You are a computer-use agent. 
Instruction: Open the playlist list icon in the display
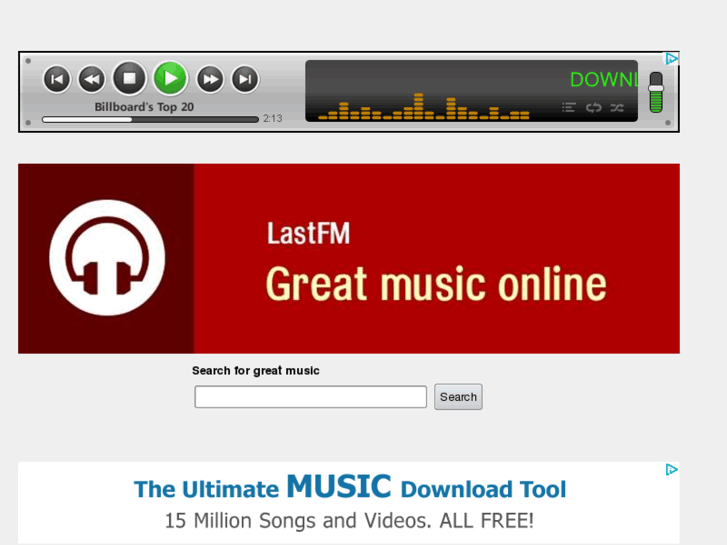coord(568,108)
